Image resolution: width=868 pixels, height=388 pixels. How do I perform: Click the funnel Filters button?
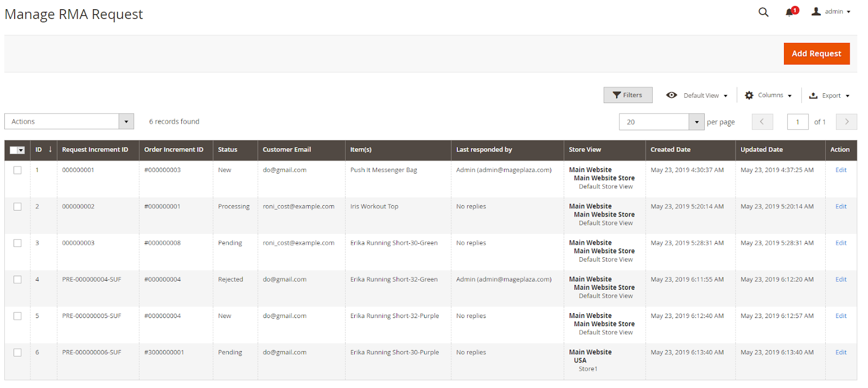628,95
